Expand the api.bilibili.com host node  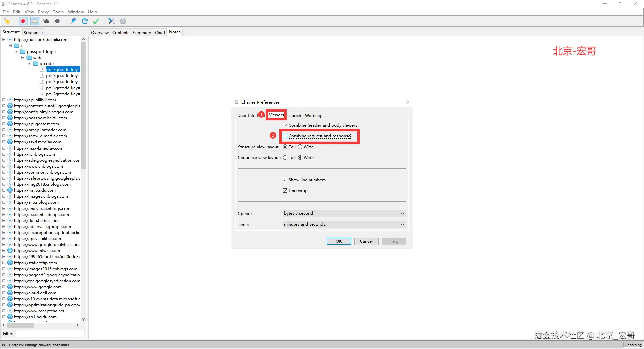click(x=4, y=100)
